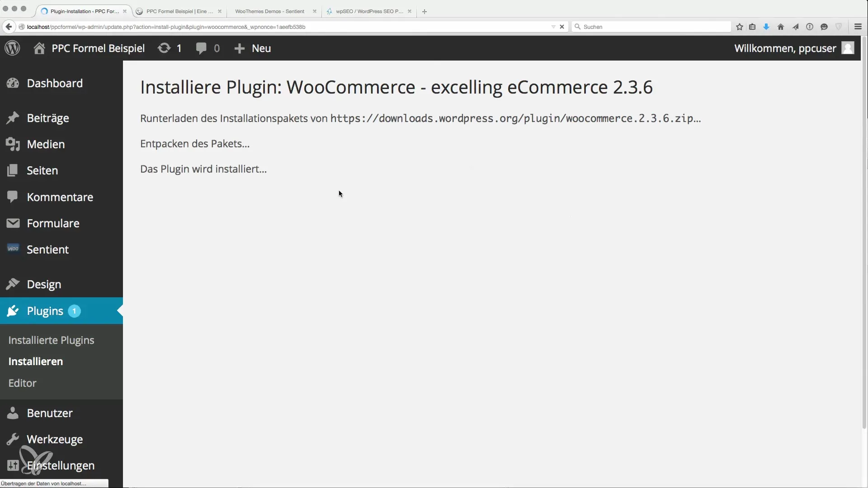The image size is (868, 488).
Task: Stop page loading with X button
Action: tap(562, 27)
